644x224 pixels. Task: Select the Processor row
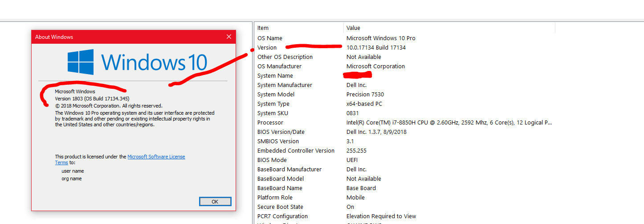click(270, 123)
